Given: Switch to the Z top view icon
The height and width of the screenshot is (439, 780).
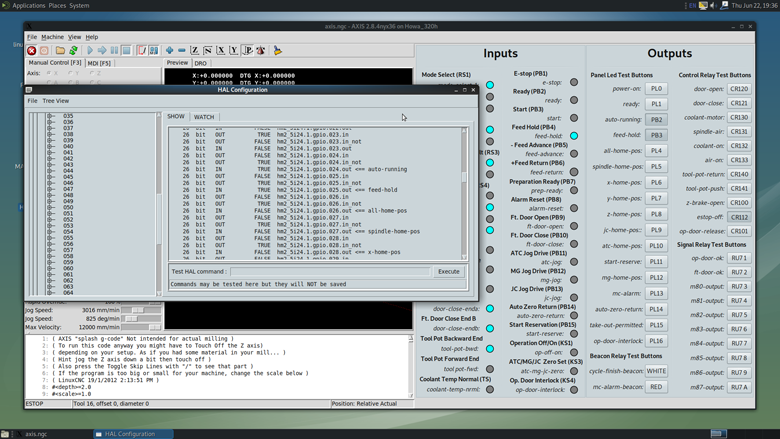Looking at the screenshot, I should 195,51.
